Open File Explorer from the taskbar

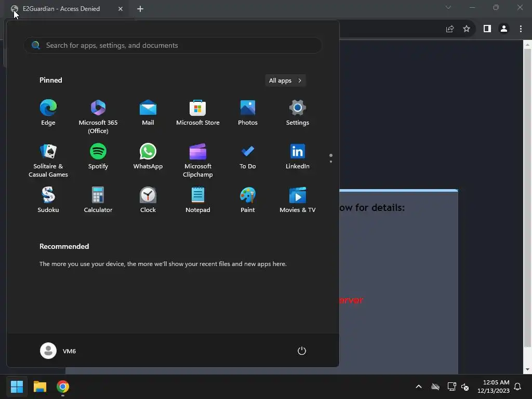pos(39,387)
